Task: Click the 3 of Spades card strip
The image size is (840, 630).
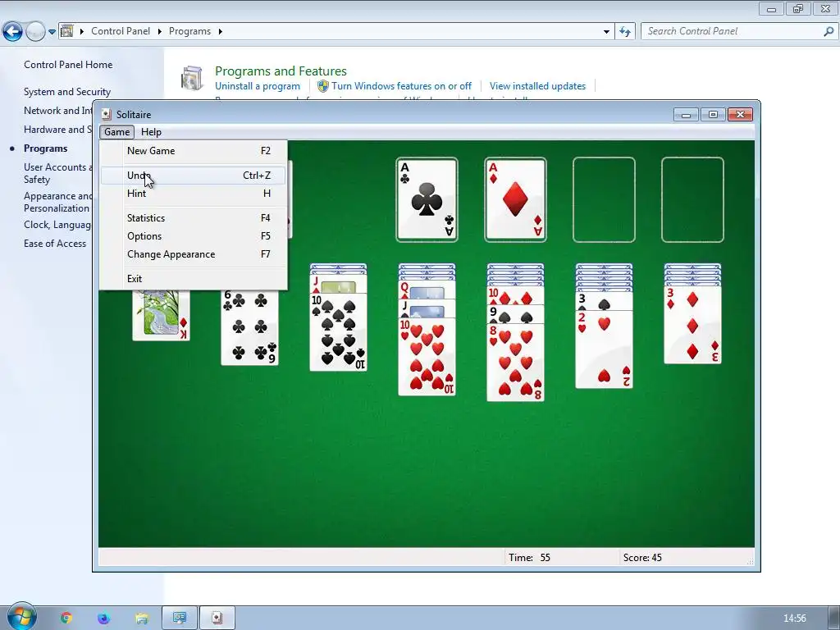Action: click(x=604, y=302)
